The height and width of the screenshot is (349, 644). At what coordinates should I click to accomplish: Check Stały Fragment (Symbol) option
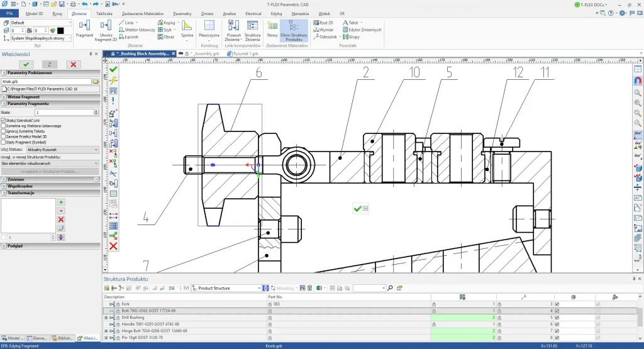pos(4,141)
